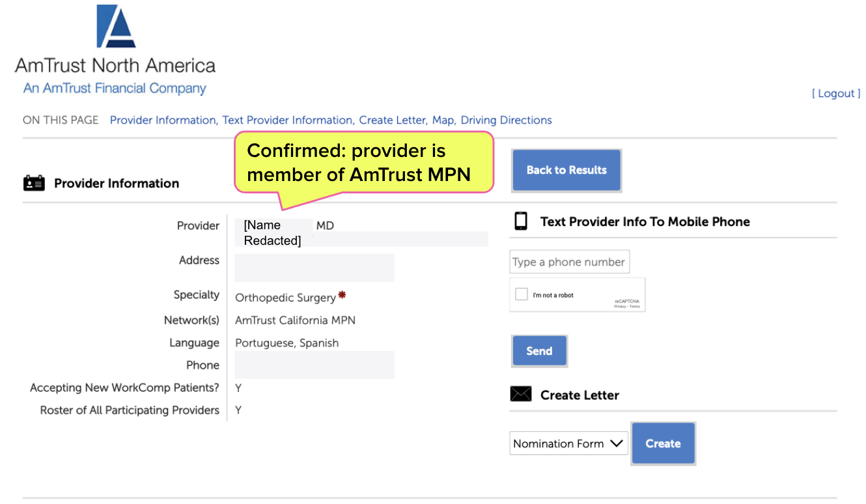The height and width of the screenshot is (504, 866).
Task: Select the AmTrust California MPN network text
Action: click(x=295, y=320)
